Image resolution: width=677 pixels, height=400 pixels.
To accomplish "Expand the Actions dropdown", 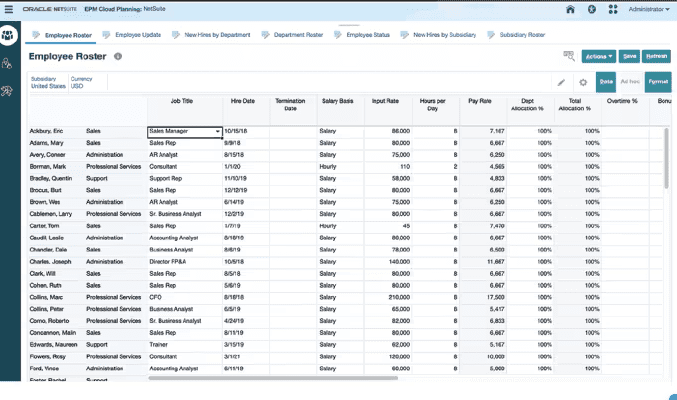I will [x=599, y=57].
